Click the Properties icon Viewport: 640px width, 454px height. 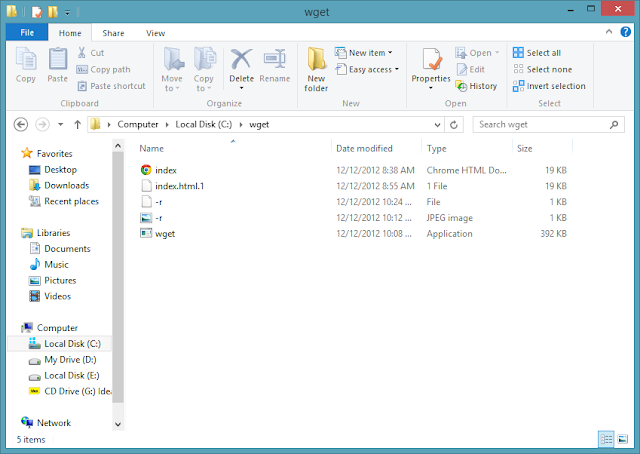(431, 60)
